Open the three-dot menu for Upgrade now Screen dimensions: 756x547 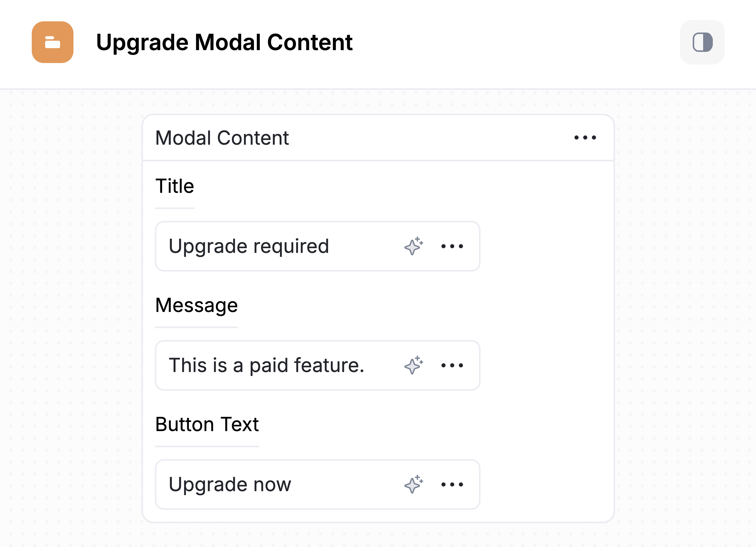click(452, 484)
